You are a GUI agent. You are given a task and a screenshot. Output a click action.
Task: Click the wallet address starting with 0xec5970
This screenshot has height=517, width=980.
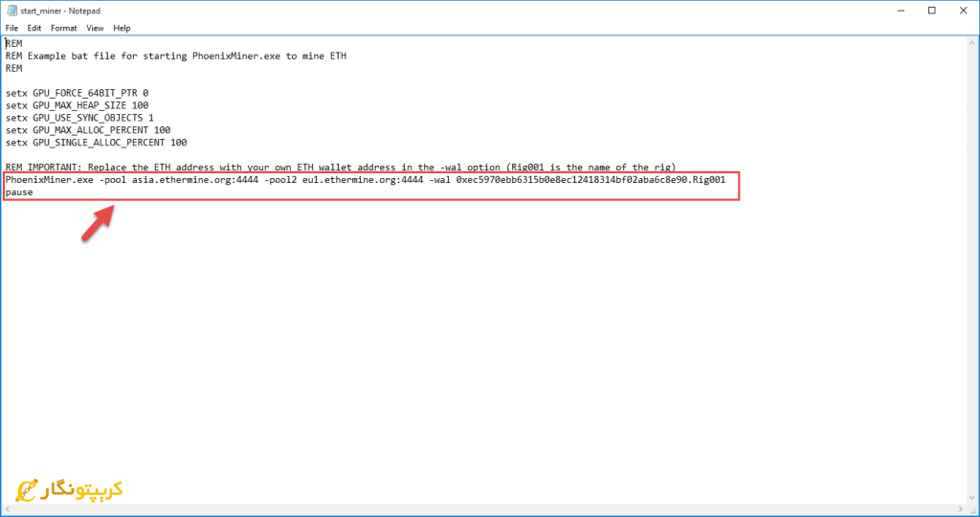tap(590, 179)
